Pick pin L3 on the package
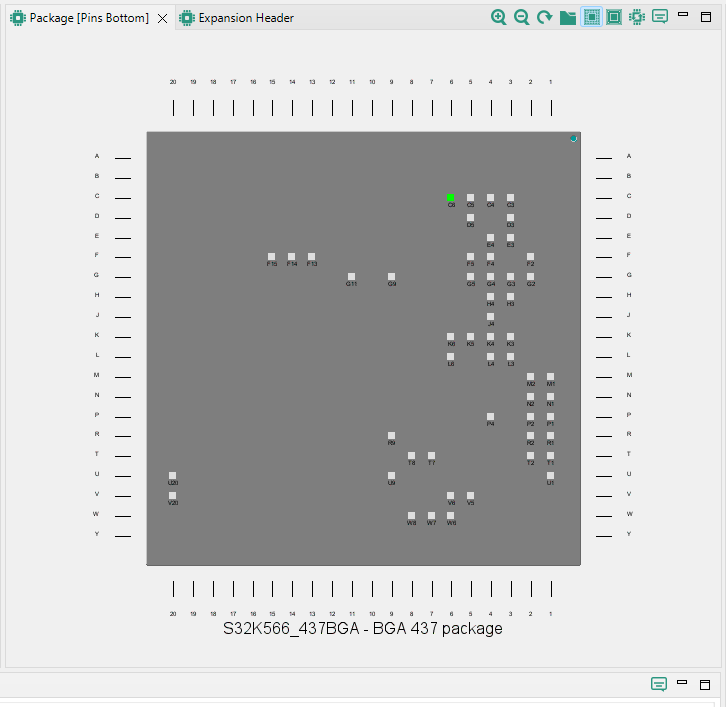The width and height of the screenshot is (726, 707). pos(510,357)
